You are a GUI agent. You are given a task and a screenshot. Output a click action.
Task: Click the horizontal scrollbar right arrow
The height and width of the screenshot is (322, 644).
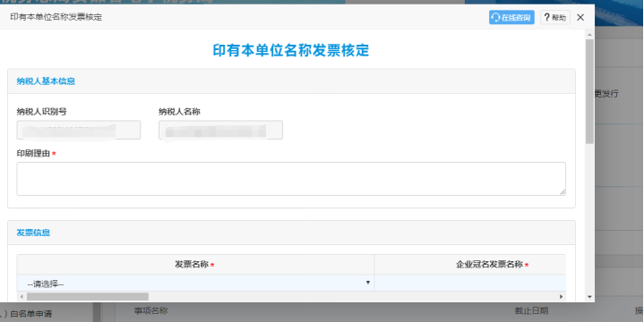tap(561, 297)
